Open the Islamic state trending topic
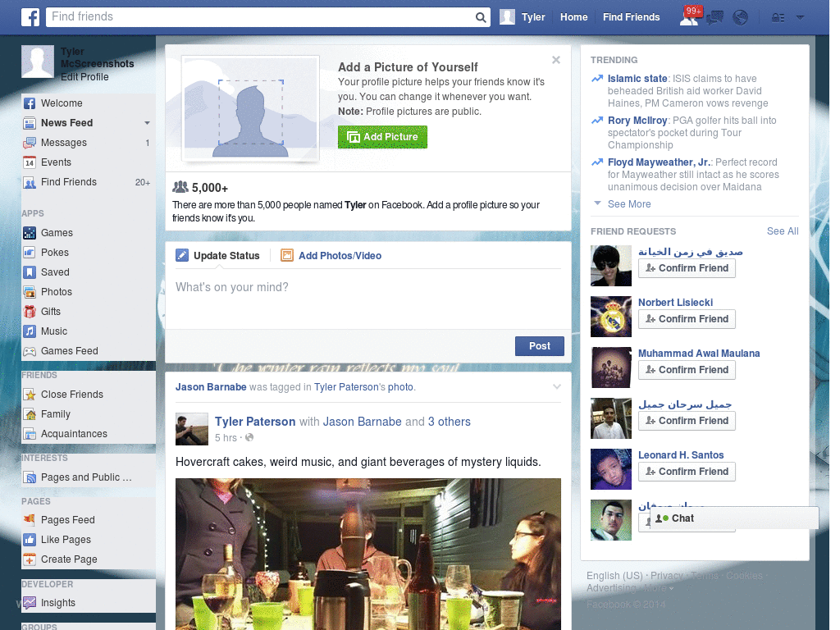This screenshot has width=840, height=630. pos(637,78)
